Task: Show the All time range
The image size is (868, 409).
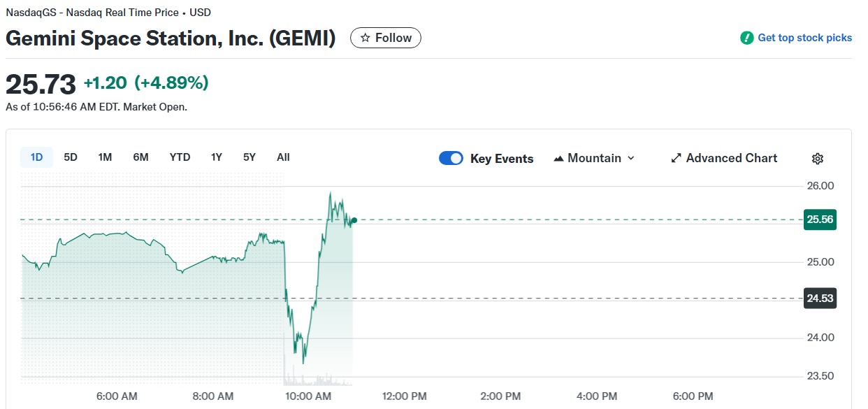Action: click(x=283, y=157)
